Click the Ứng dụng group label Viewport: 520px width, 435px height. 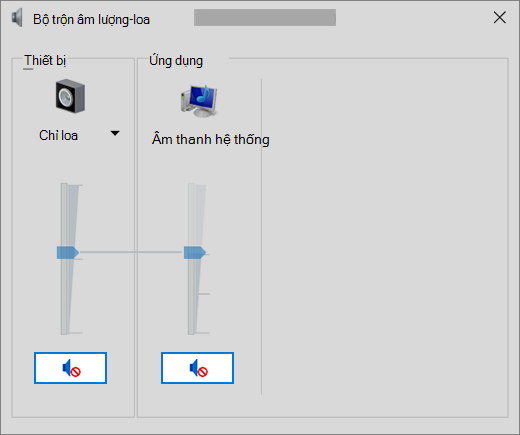click(176, 61)
